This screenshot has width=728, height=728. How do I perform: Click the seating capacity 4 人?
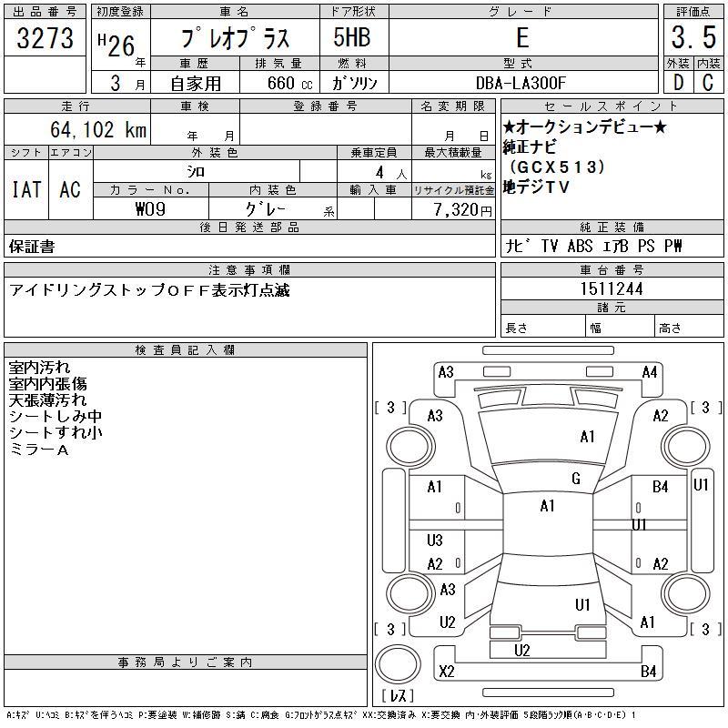click(391, 173)
